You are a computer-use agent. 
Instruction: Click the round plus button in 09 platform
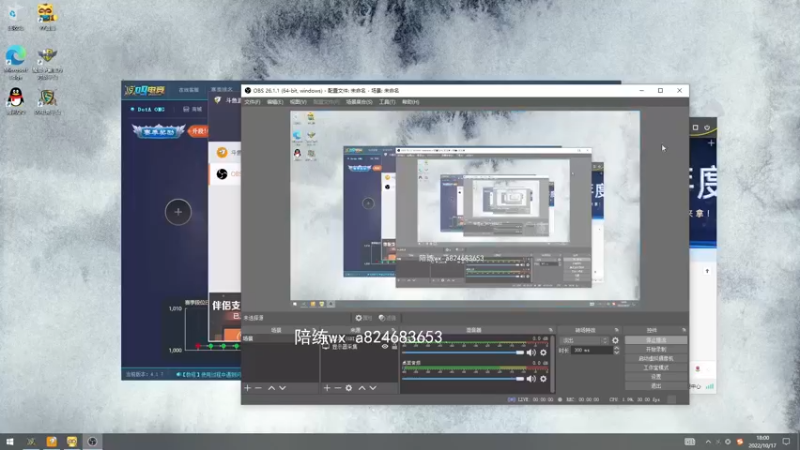tap(178, 212)
